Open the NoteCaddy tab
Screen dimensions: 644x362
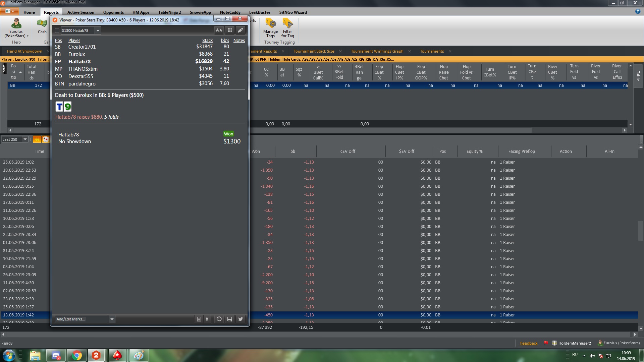click(x=230, y=12)
